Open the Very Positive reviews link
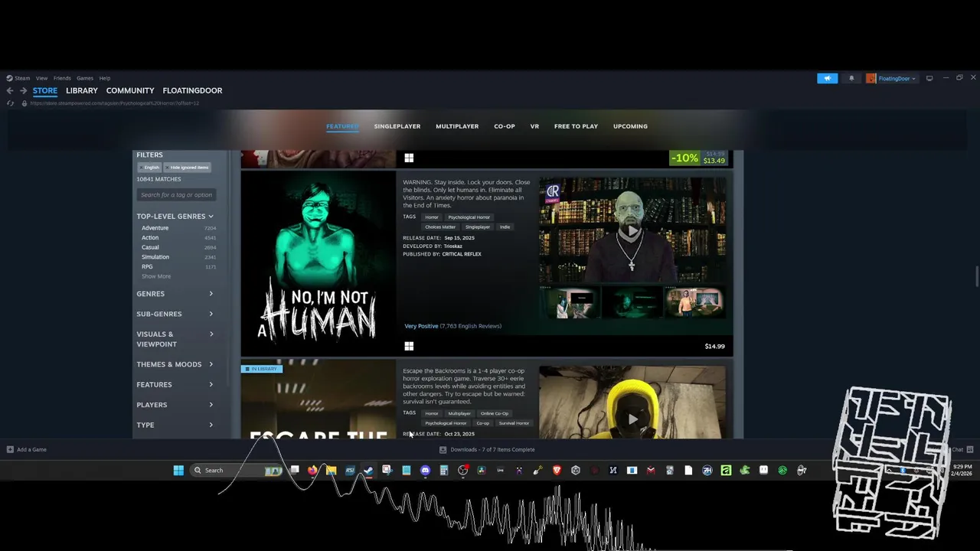Image resolution: width=980 pixels, height=551 pixels. pyautogui.click(x=421, y=326)
